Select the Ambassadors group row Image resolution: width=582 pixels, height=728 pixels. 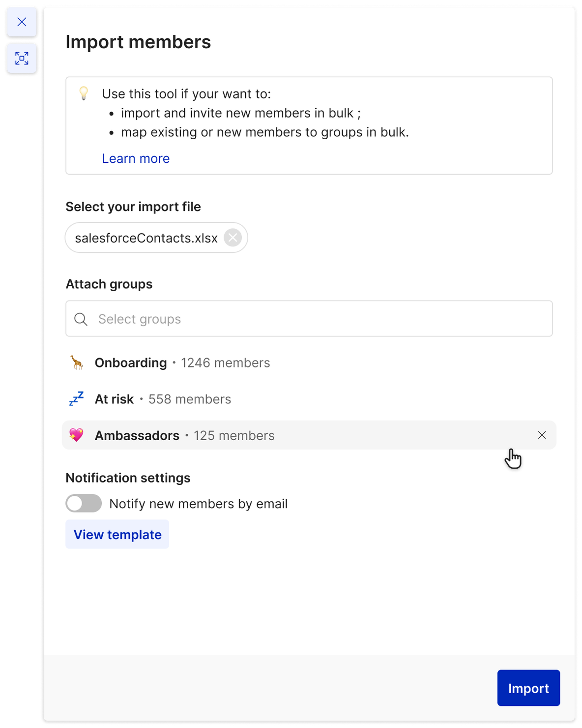click(x=309, y=435)
